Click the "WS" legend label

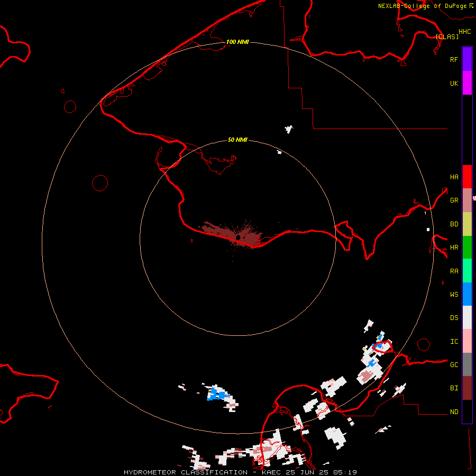pyautogui.click(x=454, y=294)
